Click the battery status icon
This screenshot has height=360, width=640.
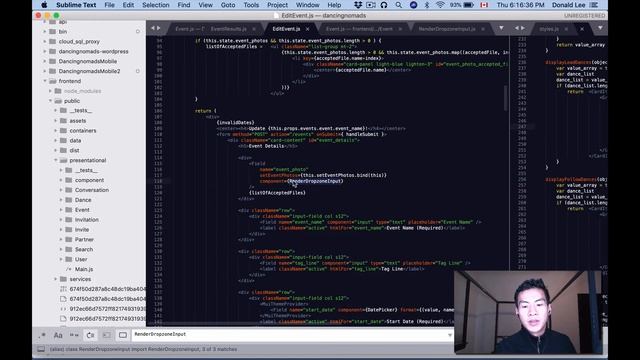pyautogui.click(x=469, y=5)
